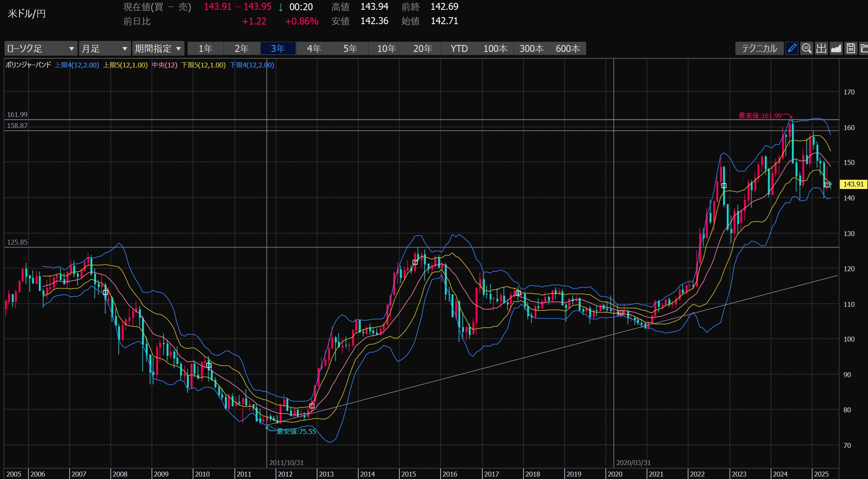Click the 2011/10/31 date marker

point(286,463)
